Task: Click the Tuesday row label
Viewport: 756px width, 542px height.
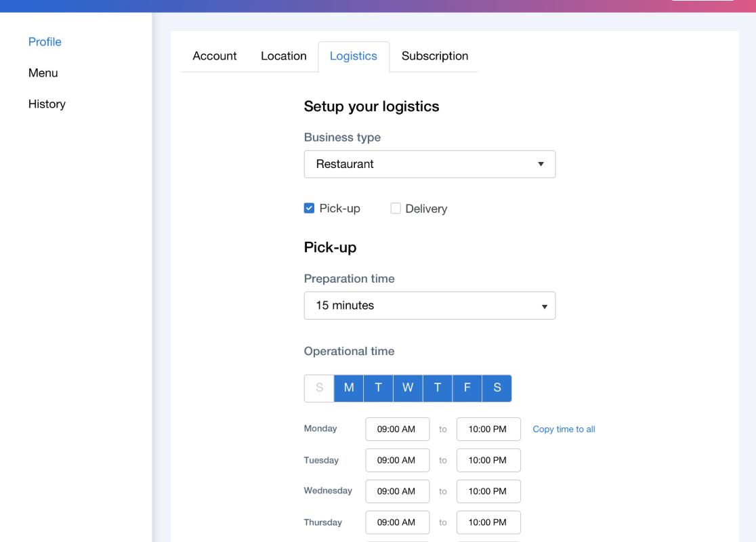Action: (x=321, y=460)
